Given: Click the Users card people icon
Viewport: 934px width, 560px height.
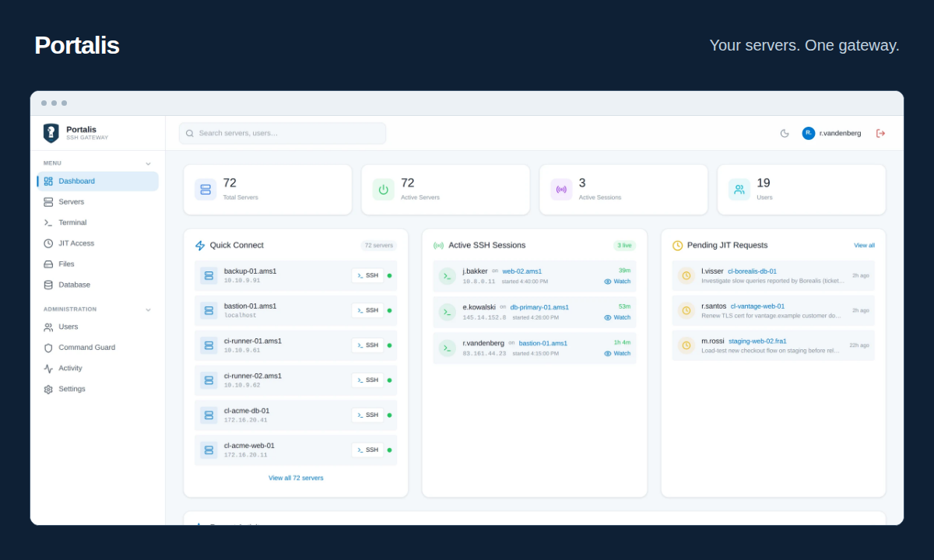Looking at the screenshot, I should pyautogui.click(x=739, y=189).
